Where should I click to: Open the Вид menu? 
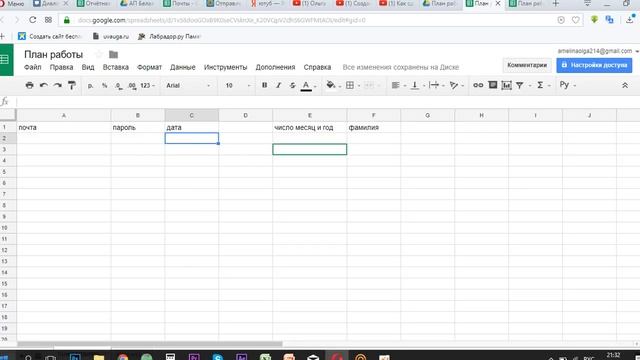click(x=88, y=67)
